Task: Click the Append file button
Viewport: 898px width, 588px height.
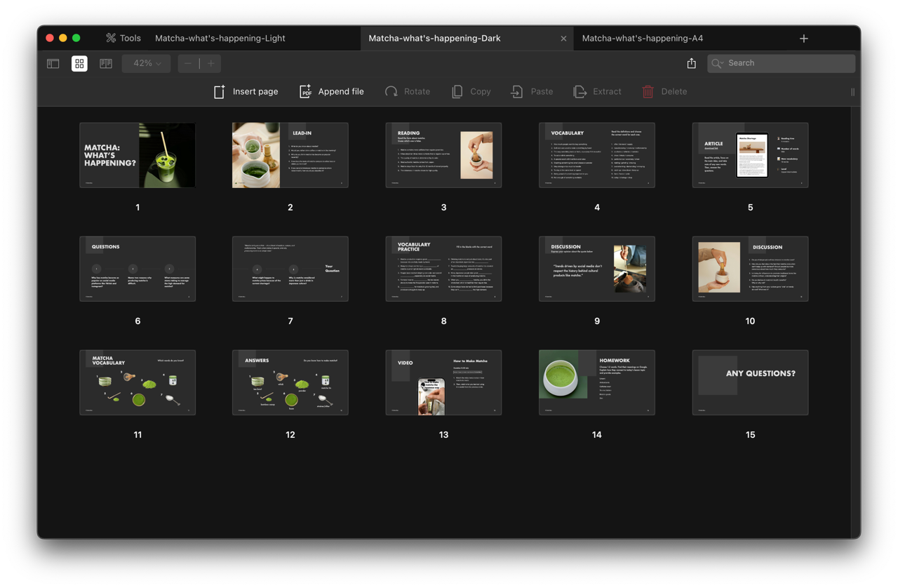Action: 331,91
